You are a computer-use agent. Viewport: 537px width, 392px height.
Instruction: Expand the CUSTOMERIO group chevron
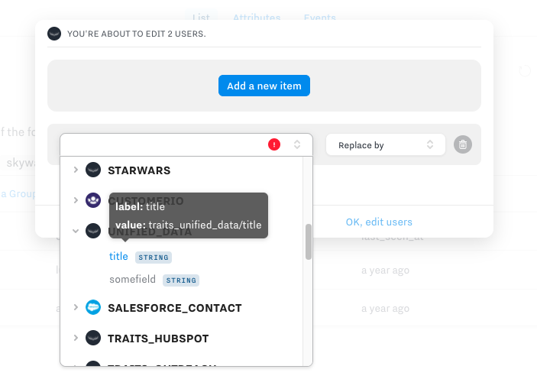76,200
